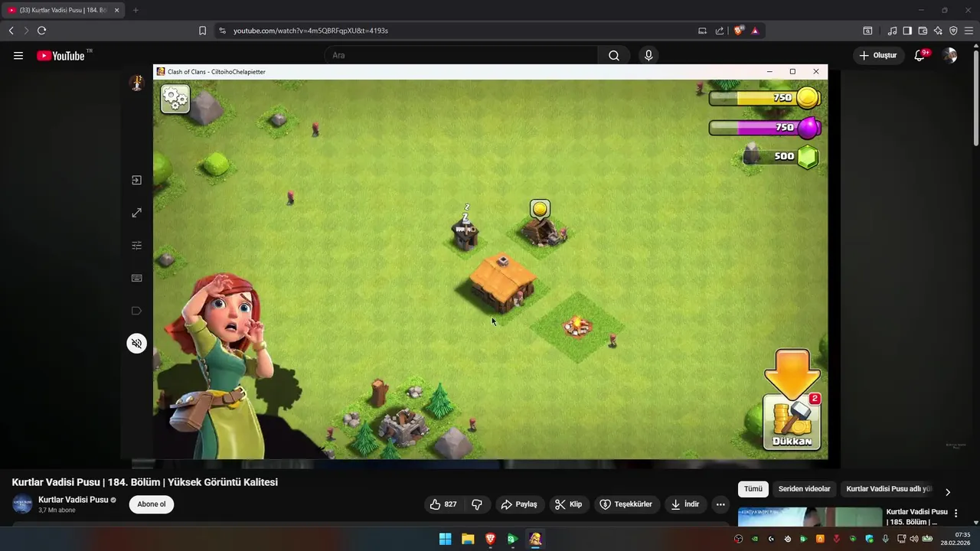Select the campfire army camp
980x551 pixels.
pos(578,327)
